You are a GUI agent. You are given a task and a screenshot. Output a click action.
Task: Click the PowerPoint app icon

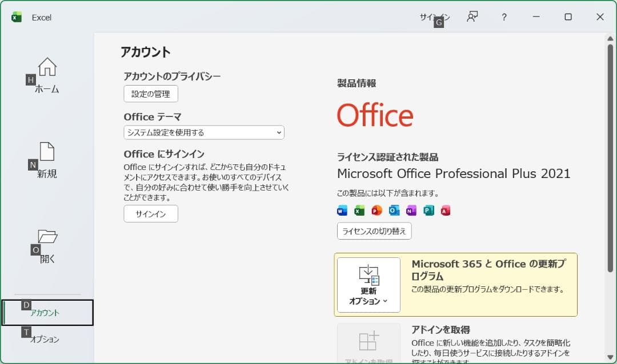376,210
